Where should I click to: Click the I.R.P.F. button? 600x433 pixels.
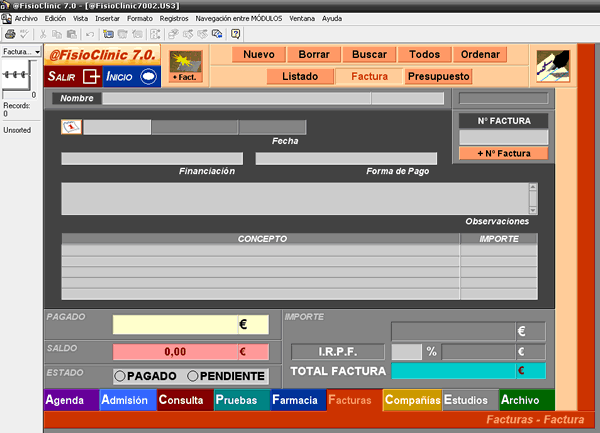coord(338,352)
